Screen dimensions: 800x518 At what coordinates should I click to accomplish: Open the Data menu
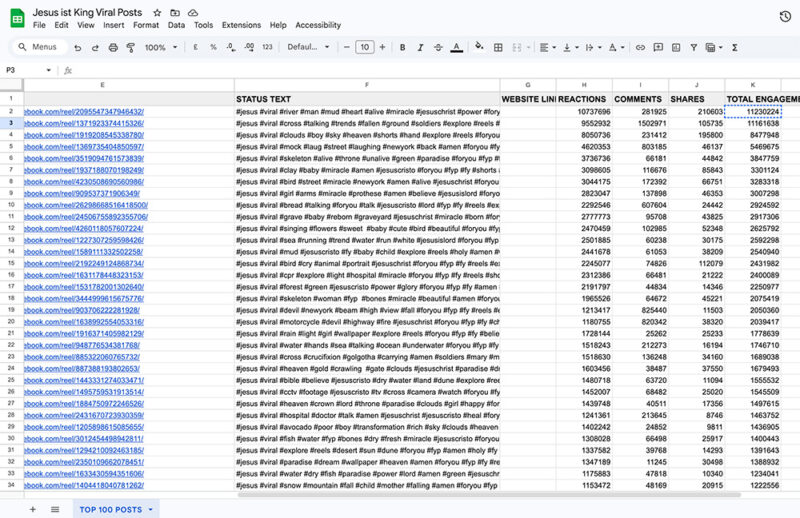176,24
